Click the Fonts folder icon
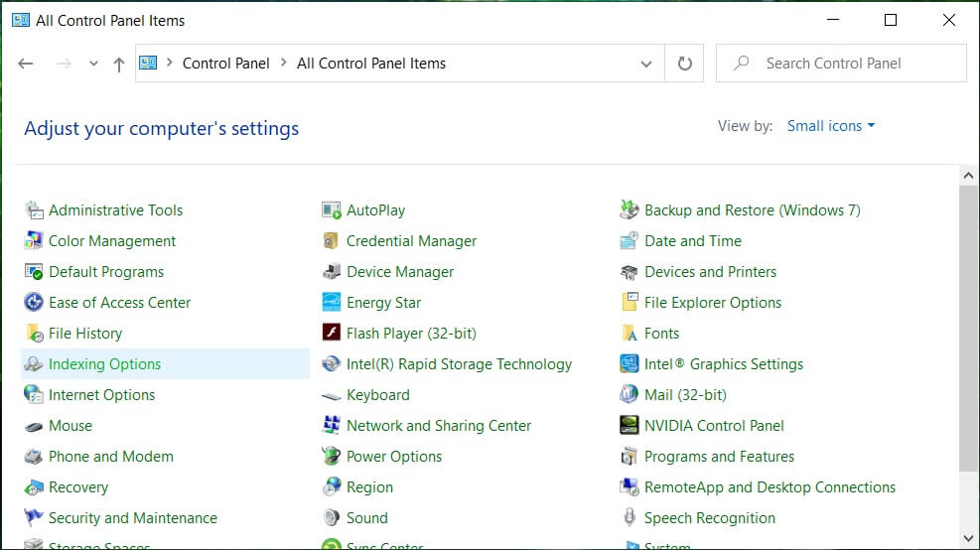 (x=629, y=334)
